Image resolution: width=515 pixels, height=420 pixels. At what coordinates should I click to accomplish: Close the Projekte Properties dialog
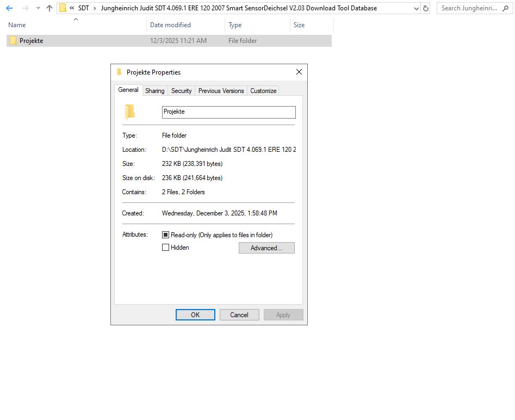(299, 72)
